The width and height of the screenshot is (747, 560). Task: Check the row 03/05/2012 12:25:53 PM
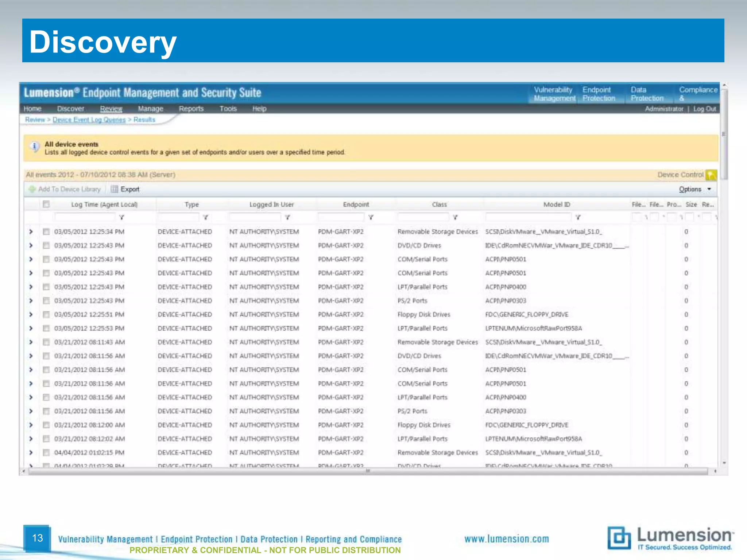(46, 328)
